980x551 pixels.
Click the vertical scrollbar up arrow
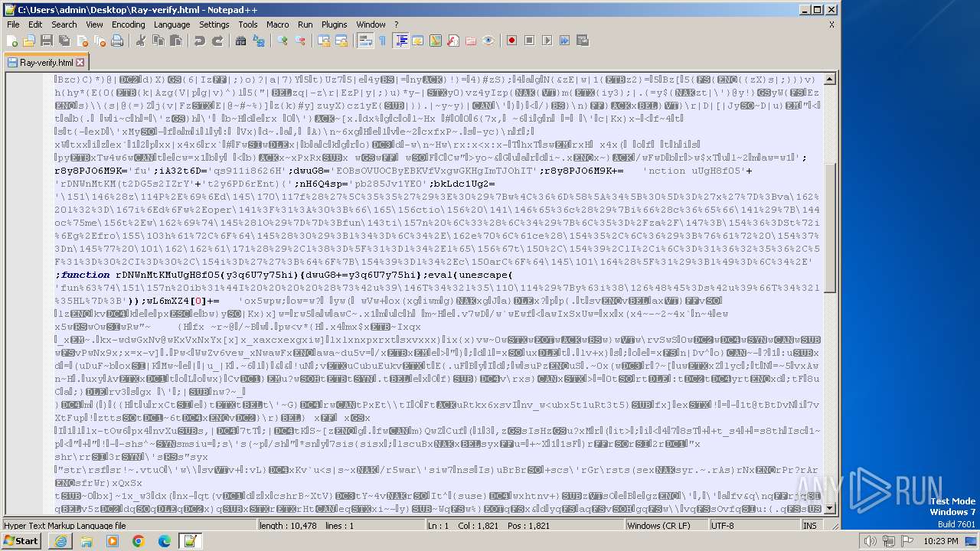pos(830,79)
